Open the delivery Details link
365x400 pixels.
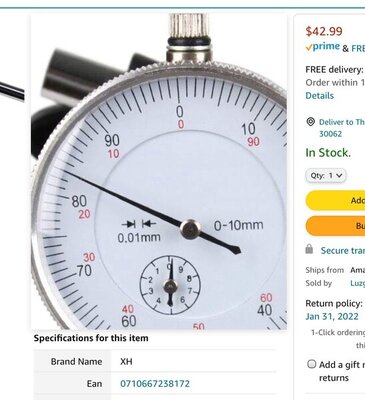coord(320,96)
